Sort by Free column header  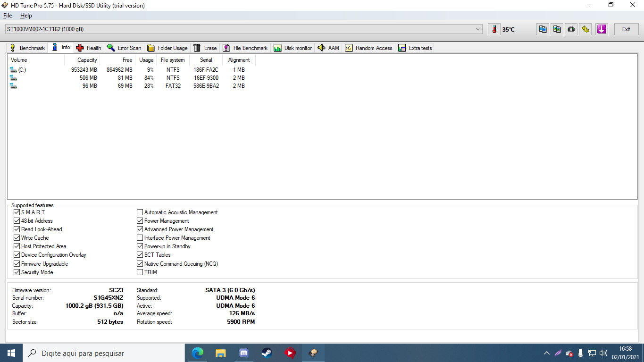(x=117, y=60)
